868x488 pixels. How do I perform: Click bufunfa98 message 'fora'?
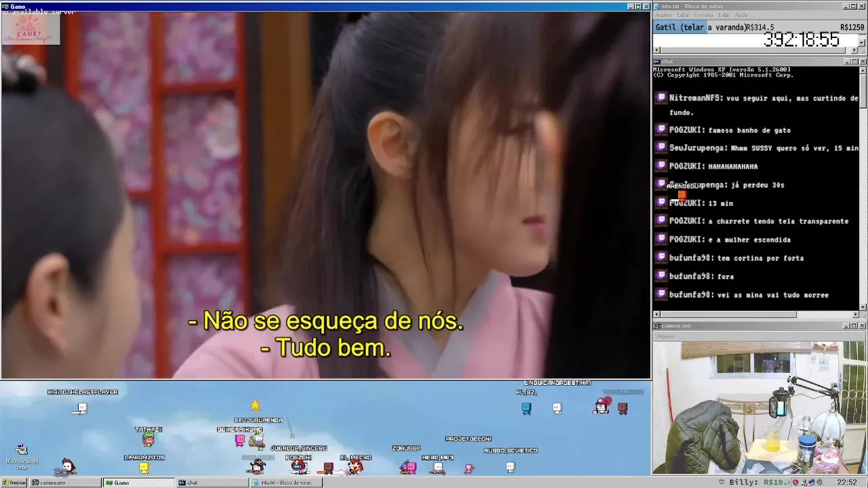[x=726, y=277]
